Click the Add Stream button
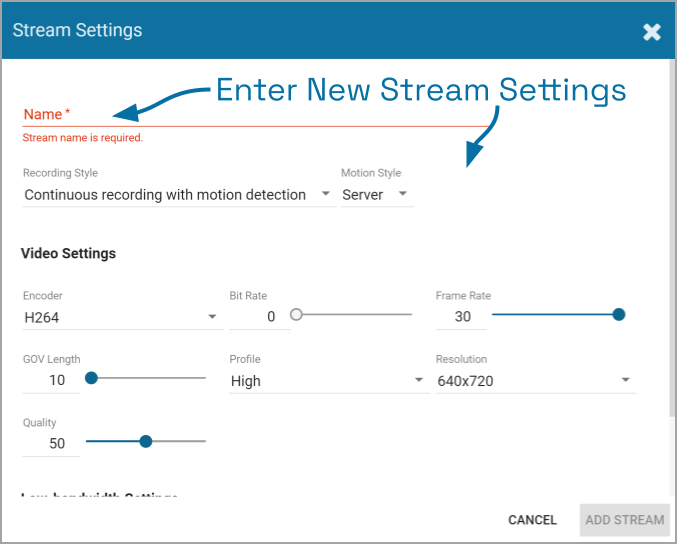This screenshot has height=544, width=677. [x=624, y=520]
